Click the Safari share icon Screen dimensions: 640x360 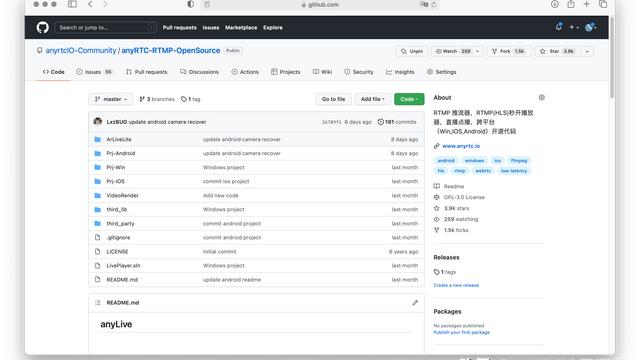[571, 4]
